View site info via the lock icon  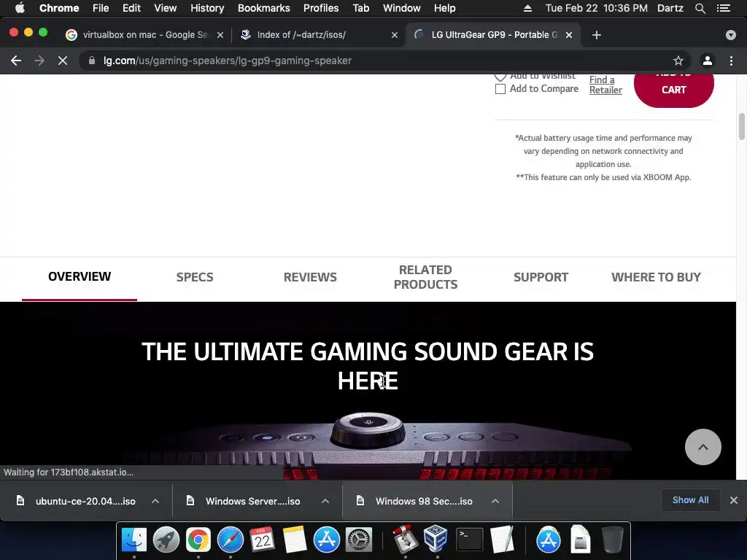point(92,61)
